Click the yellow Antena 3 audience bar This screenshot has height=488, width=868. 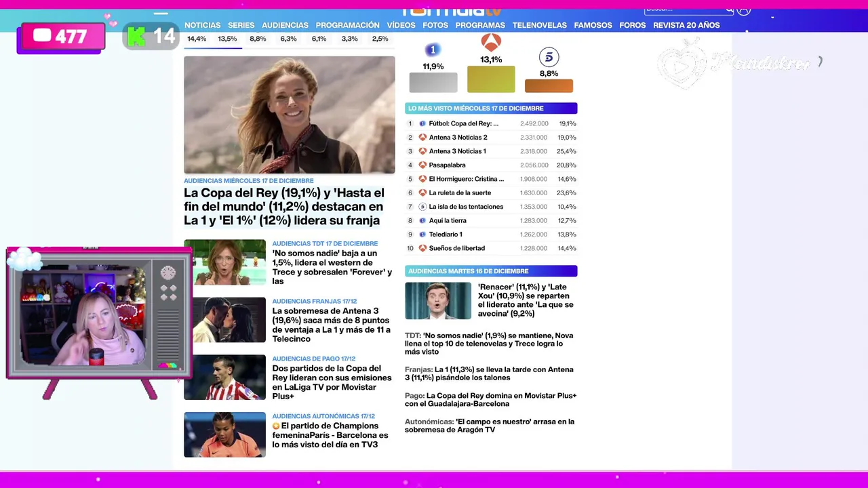click(x=491, y=79)
